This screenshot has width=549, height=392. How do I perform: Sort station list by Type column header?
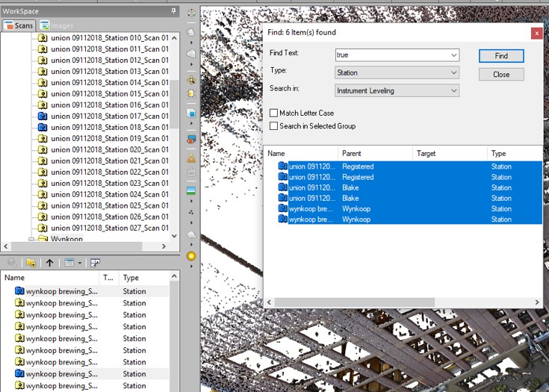coord(144,278)
